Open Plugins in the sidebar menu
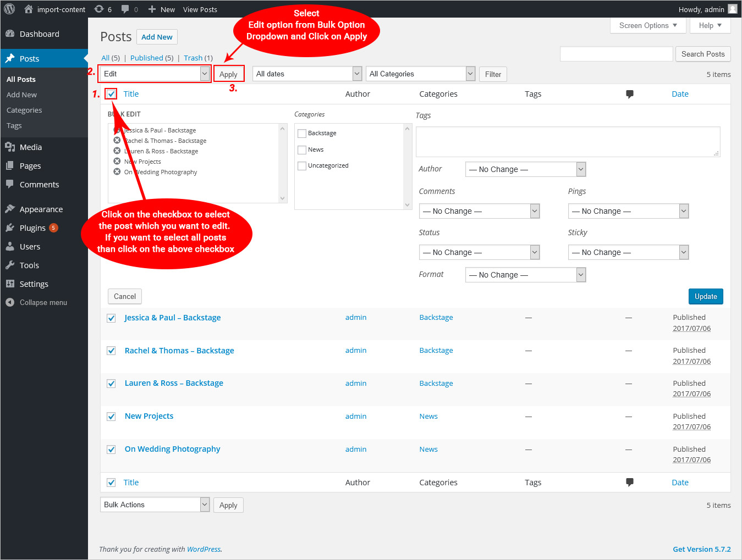Screen dimensions: 742x560 (32, 228)
